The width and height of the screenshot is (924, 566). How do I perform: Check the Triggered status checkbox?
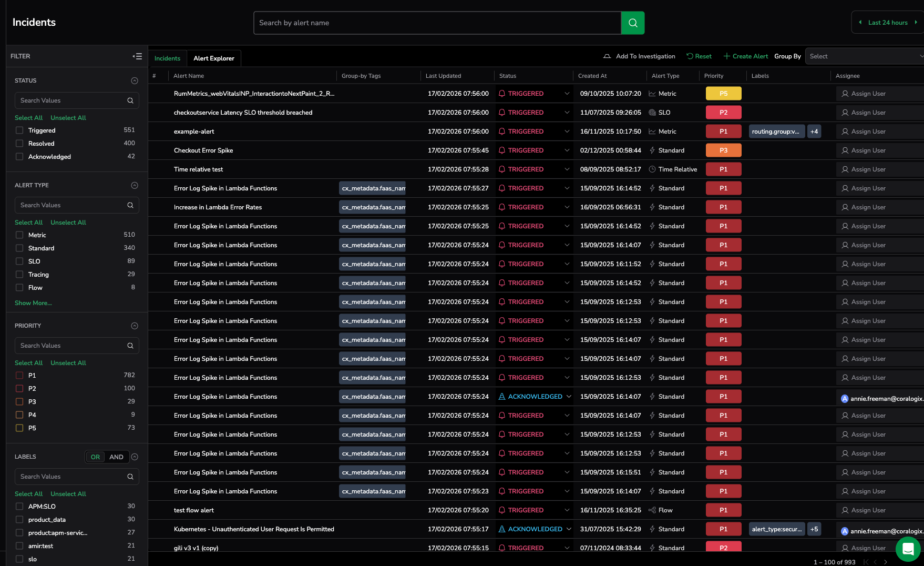[19, 130]
